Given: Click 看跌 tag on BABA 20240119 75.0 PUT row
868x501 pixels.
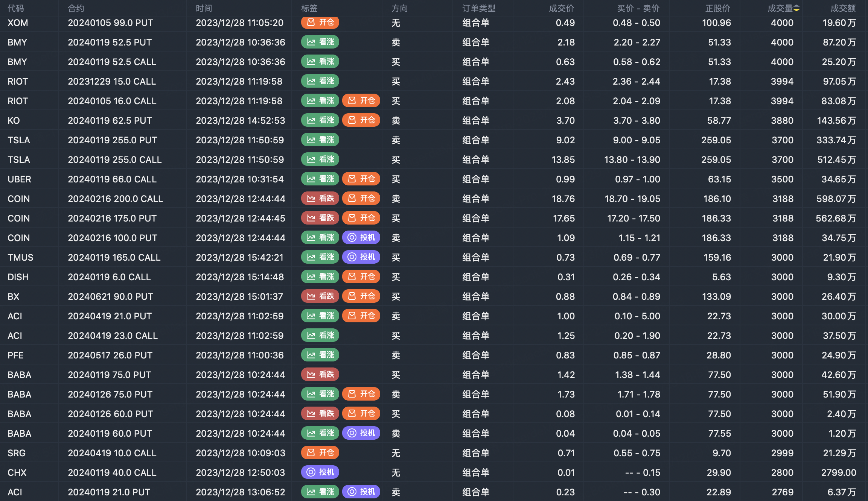Looking at the screenshot, I should tap(320, 374).
